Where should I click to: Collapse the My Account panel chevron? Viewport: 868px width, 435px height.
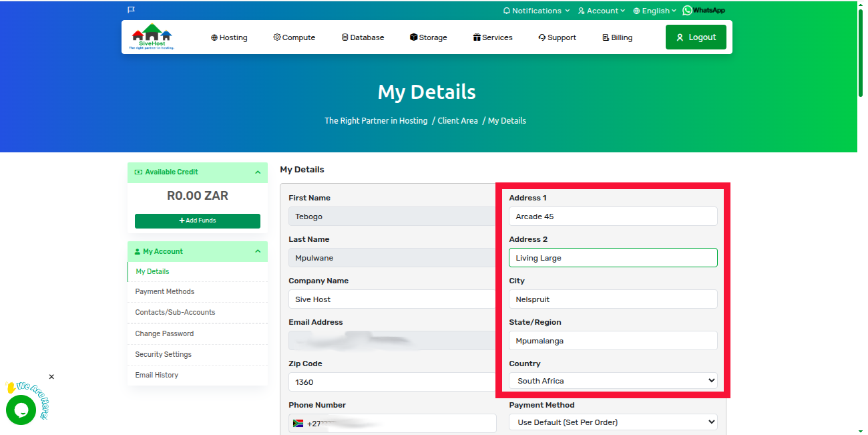pyautogui.click(x=258, y=252)
